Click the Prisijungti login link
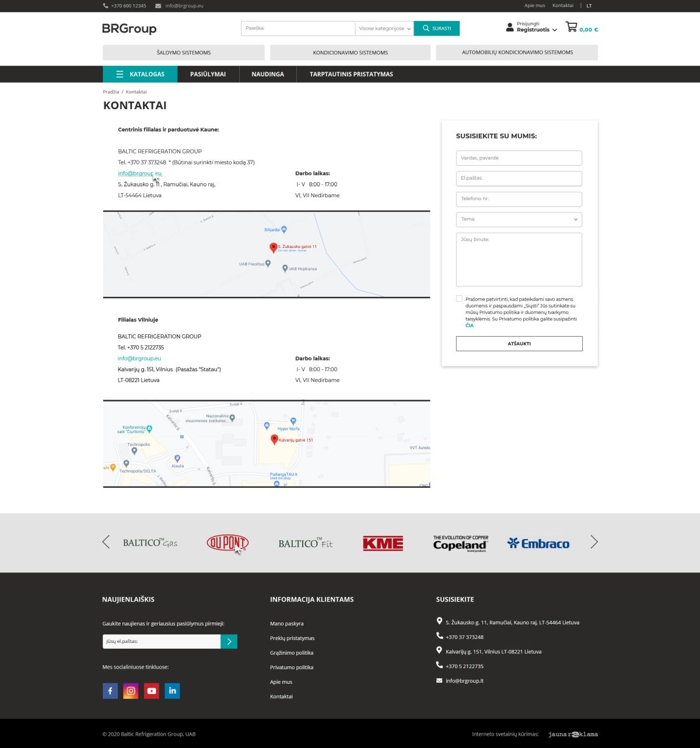This screenshot has width=700, height=748. pos(528,24)
